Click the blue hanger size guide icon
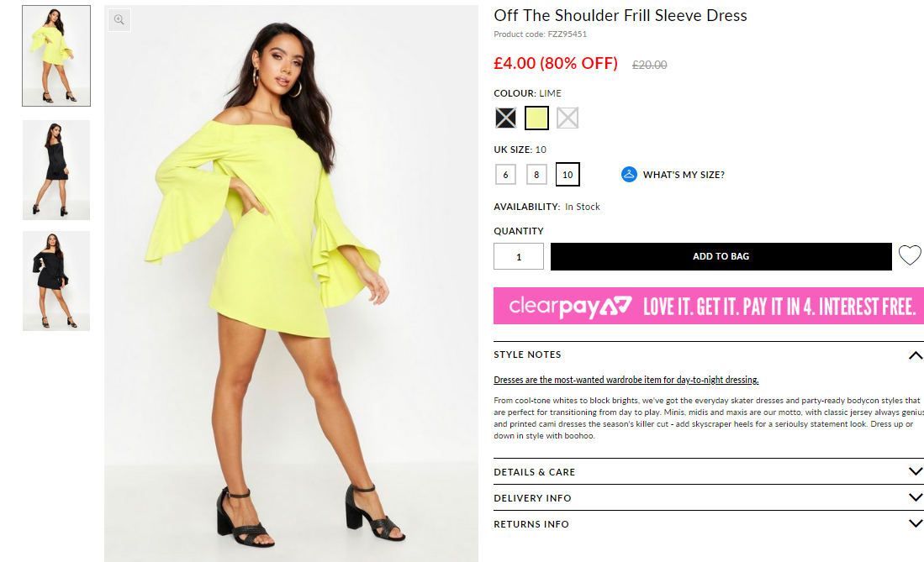The width and height of the screenshot is (924, 562). pos(629,175)
